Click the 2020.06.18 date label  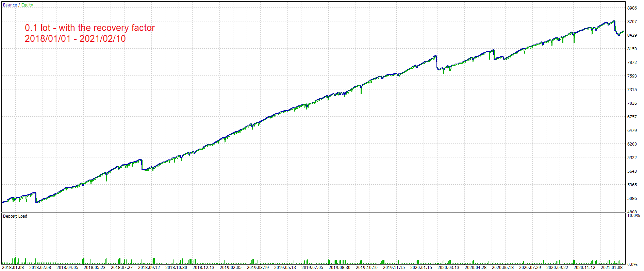click(x=503, y=268)
